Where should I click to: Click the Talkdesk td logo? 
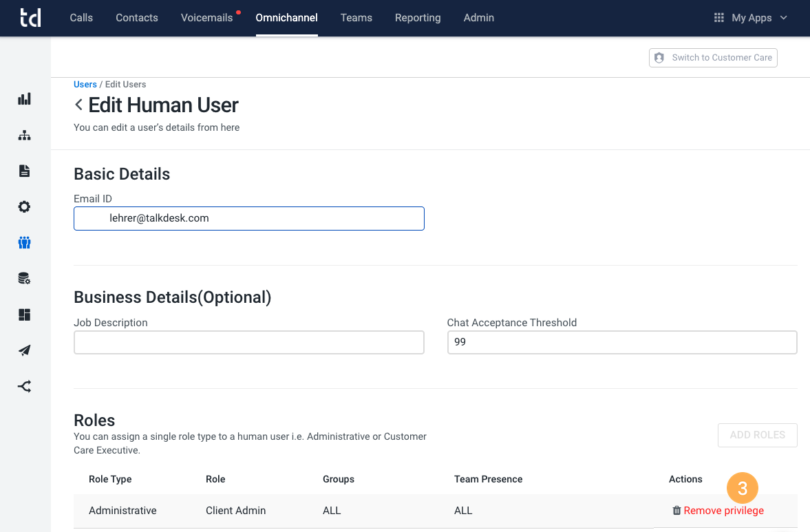(30, 18)
